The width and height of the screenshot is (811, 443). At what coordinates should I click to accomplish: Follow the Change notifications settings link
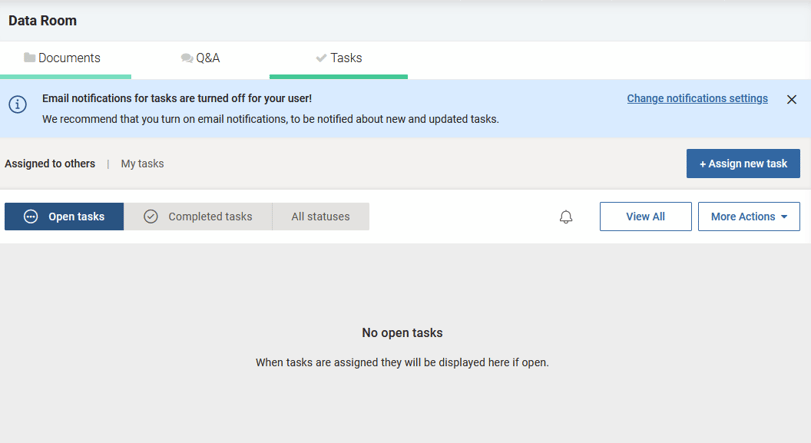697,99
